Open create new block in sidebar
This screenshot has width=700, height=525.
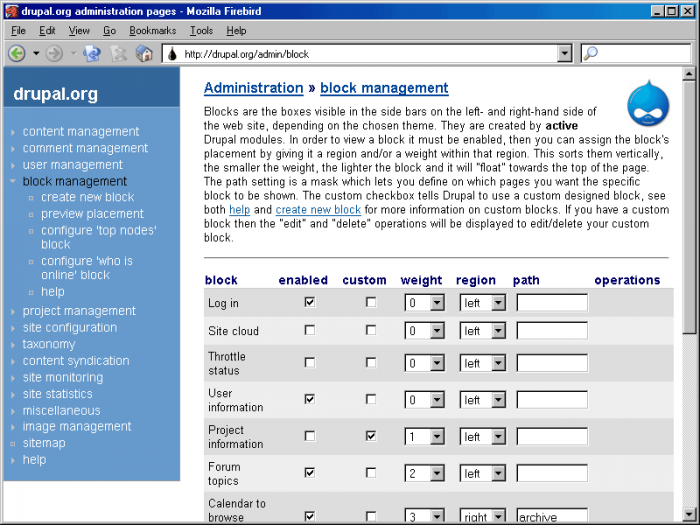[x=88, y=197]
